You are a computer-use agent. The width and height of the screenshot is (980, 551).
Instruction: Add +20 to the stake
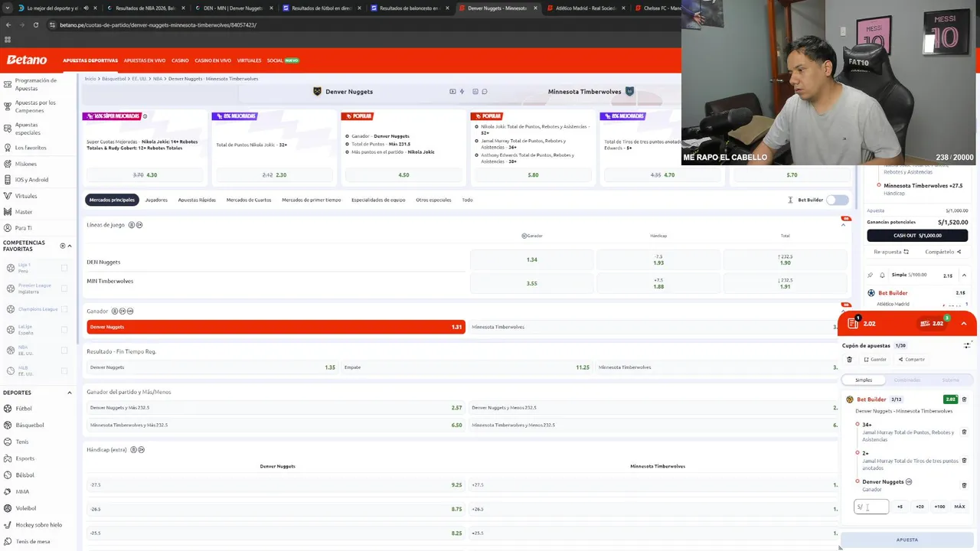[920, 507]
